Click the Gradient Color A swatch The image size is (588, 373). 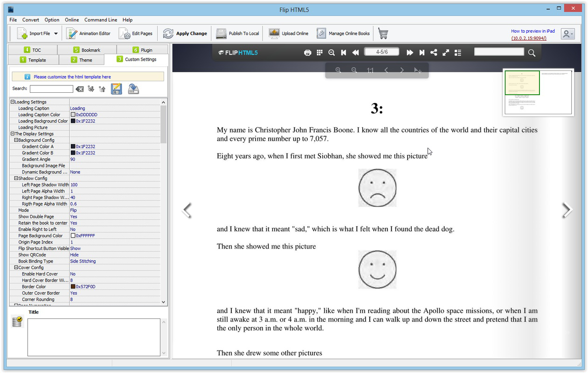(x=73, y=146)
